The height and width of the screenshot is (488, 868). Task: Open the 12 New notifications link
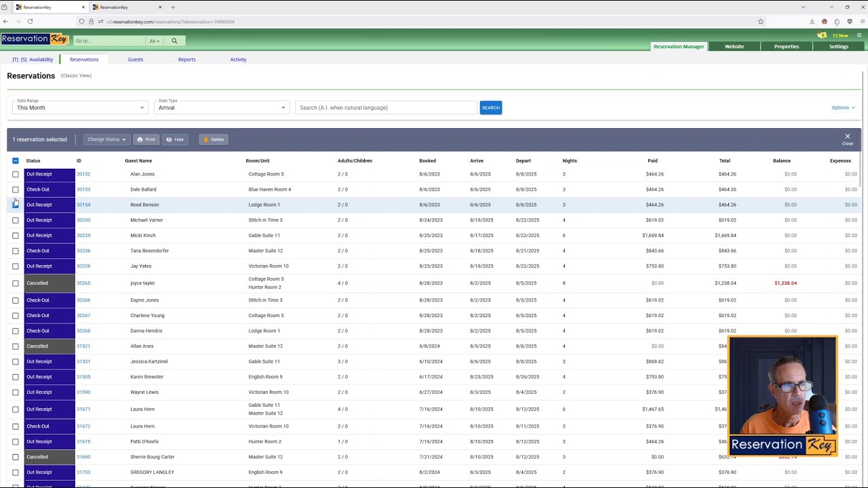tap(840, 35)
